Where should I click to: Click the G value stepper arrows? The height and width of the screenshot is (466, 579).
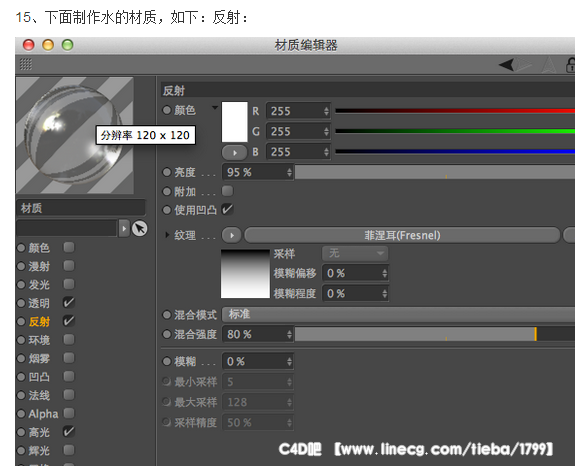tap(326, 131)
